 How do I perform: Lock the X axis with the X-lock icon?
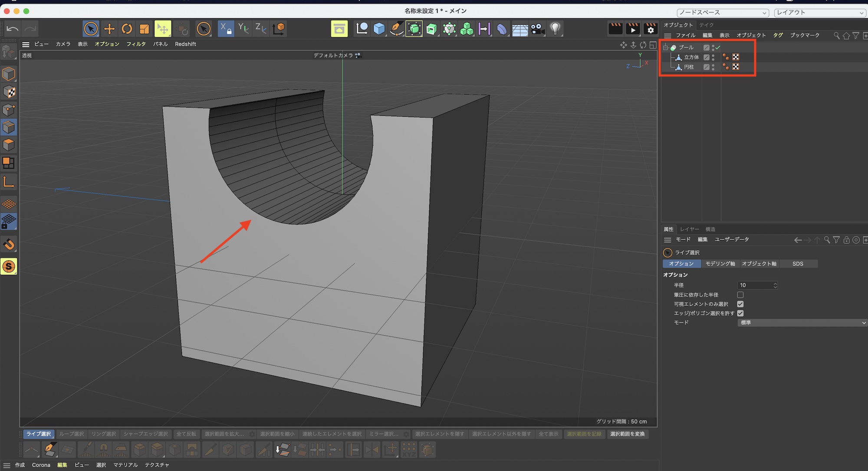click(x=226, y=28)
